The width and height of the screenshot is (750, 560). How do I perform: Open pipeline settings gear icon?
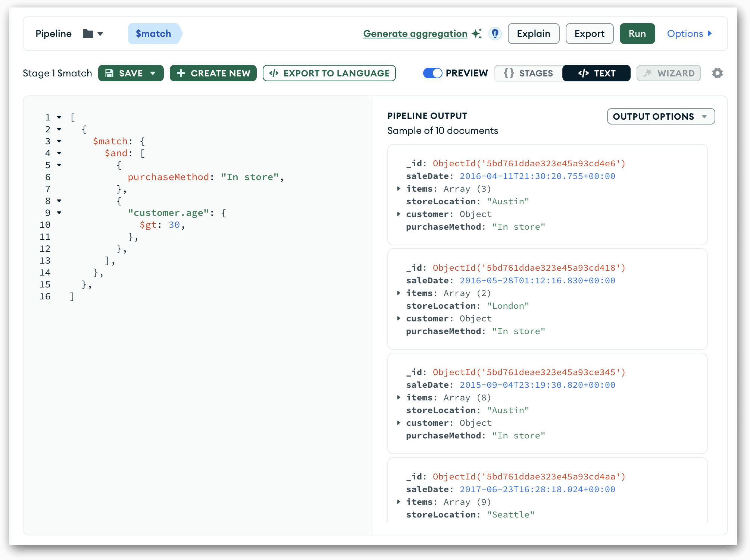point(717,73)
